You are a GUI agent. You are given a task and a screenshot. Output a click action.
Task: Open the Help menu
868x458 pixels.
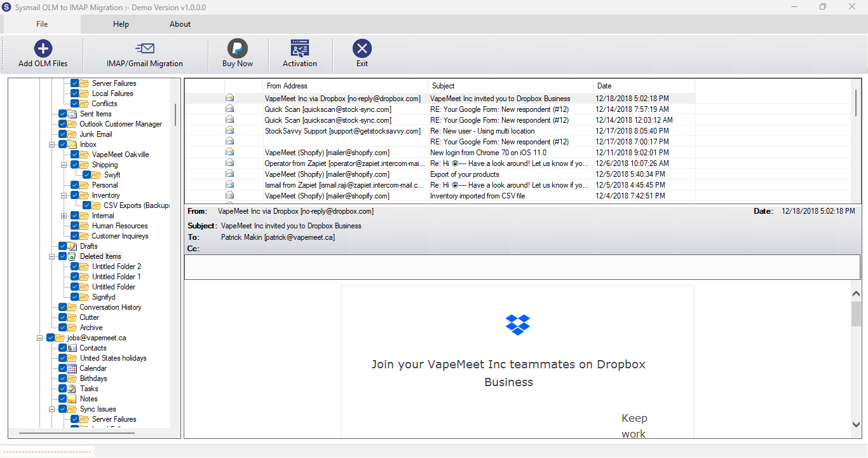point(121,24)
